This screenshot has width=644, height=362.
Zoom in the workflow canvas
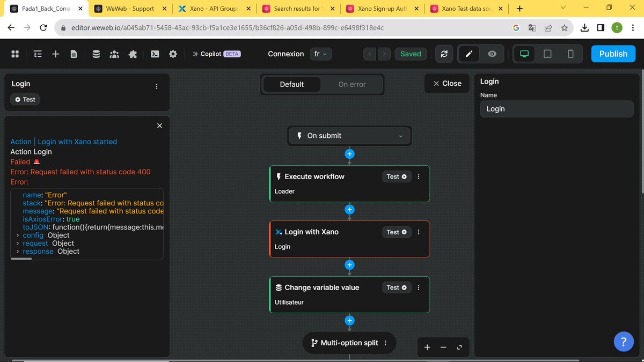(x=427, y=348)
